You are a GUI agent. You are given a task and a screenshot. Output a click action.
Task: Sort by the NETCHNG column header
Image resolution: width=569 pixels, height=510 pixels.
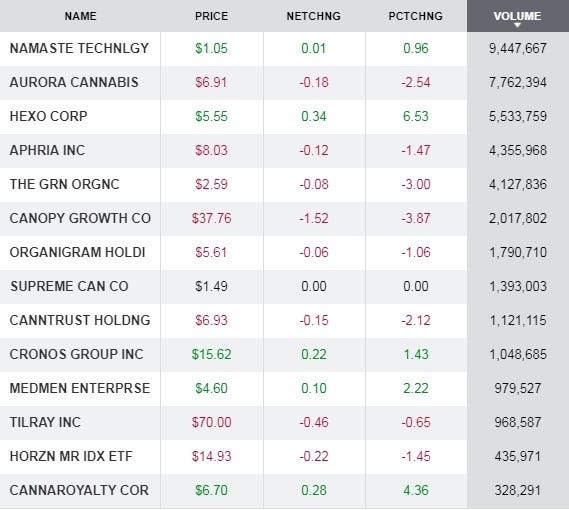point(314,16)
